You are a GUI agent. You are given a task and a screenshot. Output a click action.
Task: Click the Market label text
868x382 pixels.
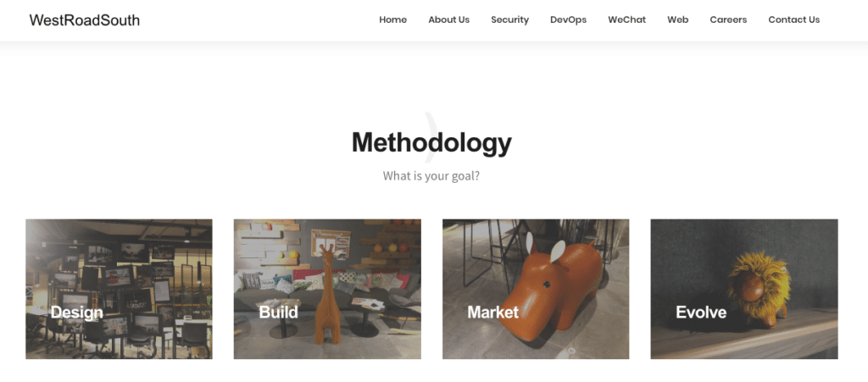[493, 313]
